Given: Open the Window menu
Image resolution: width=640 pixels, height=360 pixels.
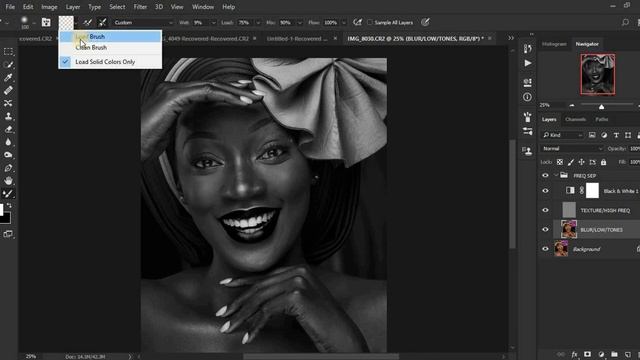Looking at the screenshot, I should click(x=203, y=7).
